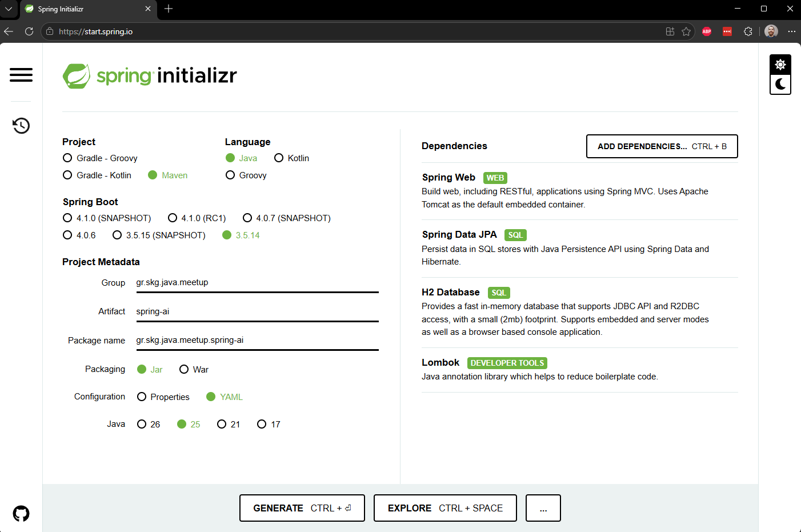Select Spring Boot 4.1.0 (RC1)

(x=197, y=218)
